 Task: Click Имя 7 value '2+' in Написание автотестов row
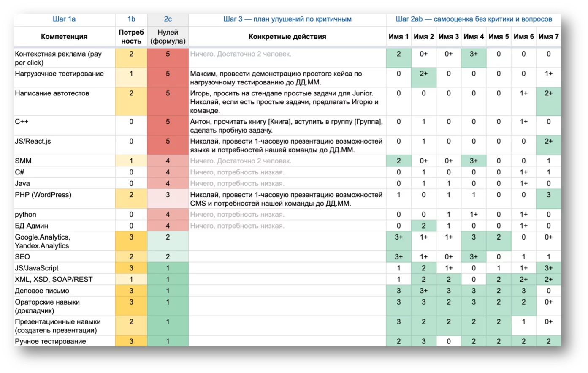pyautogui.click(x=548, y=101)
